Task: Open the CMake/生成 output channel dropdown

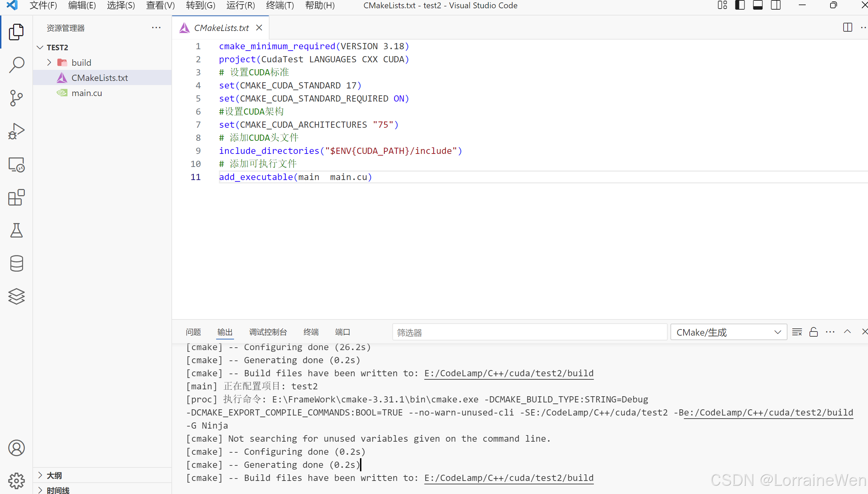Action: point(728,332)
